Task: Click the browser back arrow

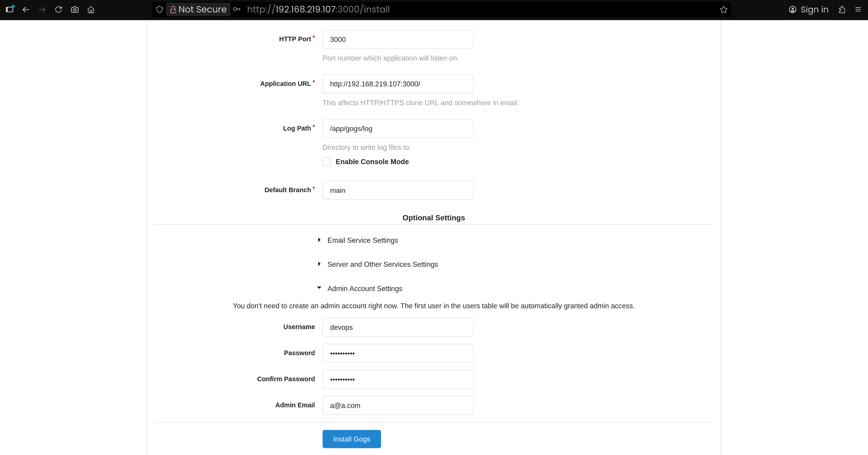Action: click(26, 10)
